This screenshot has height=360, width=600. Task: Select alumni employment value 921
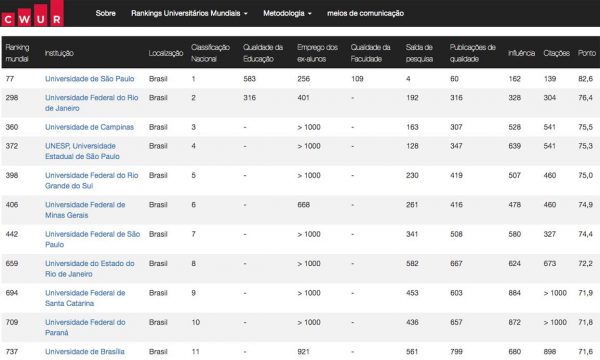coord(303,352)
